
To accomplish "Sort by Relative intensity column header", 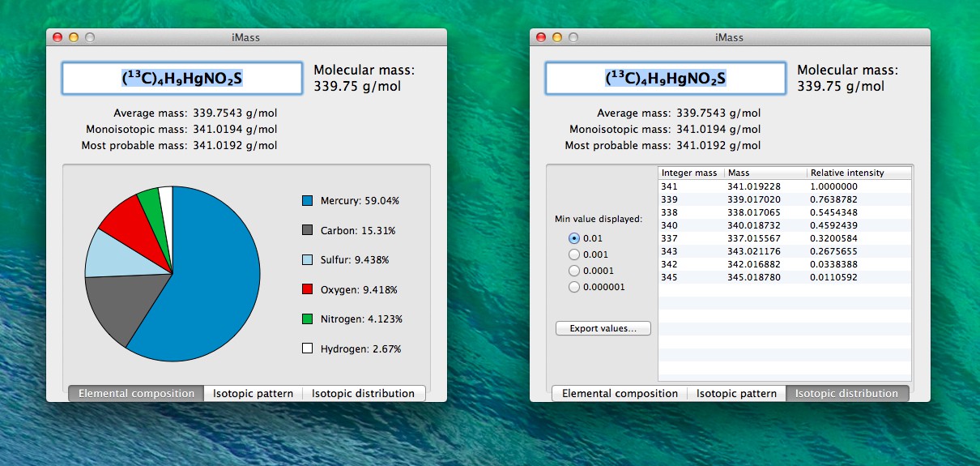I will coord(859,173).
